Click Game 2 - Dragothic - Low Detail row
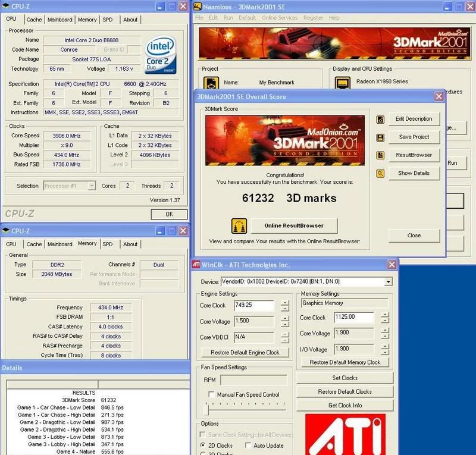The height and width of the screenshot is (455, 476). click(71, 422)
